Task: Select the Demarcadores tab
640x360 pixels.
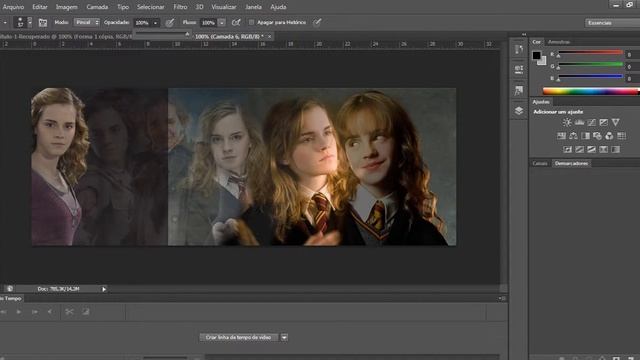Action: (x=571, y=163)
